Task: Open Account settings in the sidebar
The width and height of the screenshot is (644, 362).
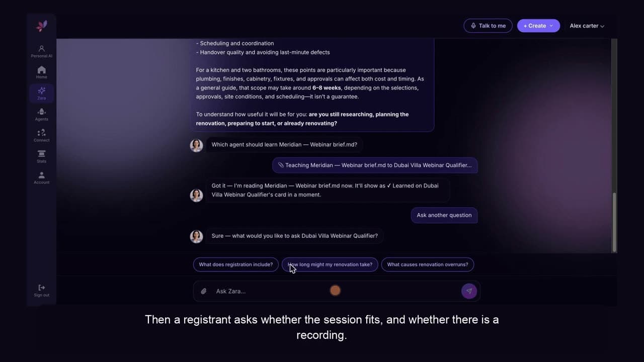Action: tap(41, 177)
